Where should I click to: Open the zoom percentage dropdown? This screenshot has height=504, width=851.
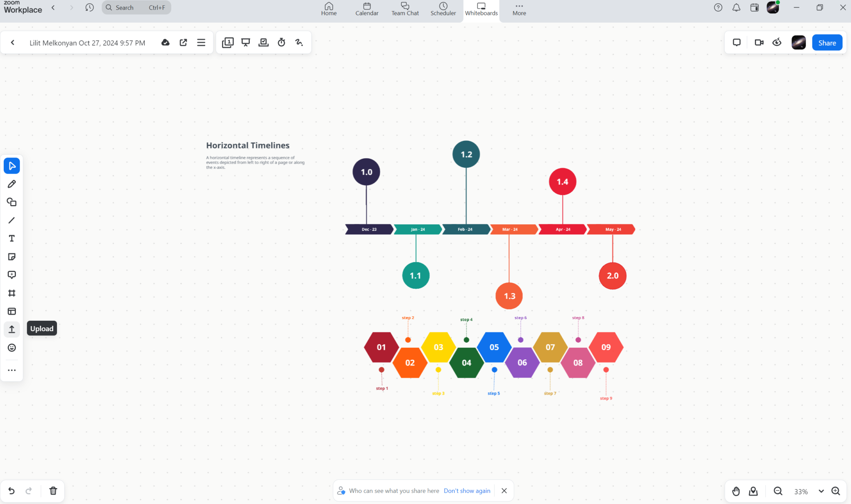(x=821, y=491)
